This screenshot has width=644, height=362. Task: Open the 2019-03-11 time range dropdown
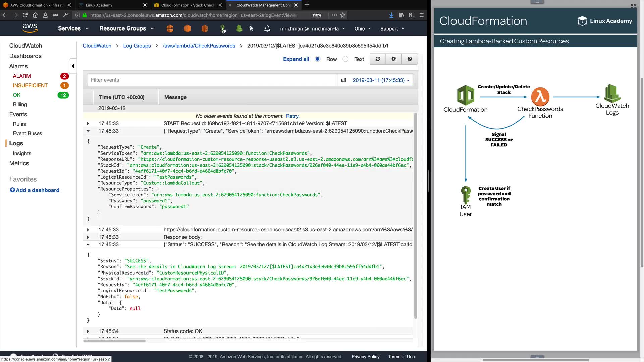pyautogui.click(x=381, y=80)
